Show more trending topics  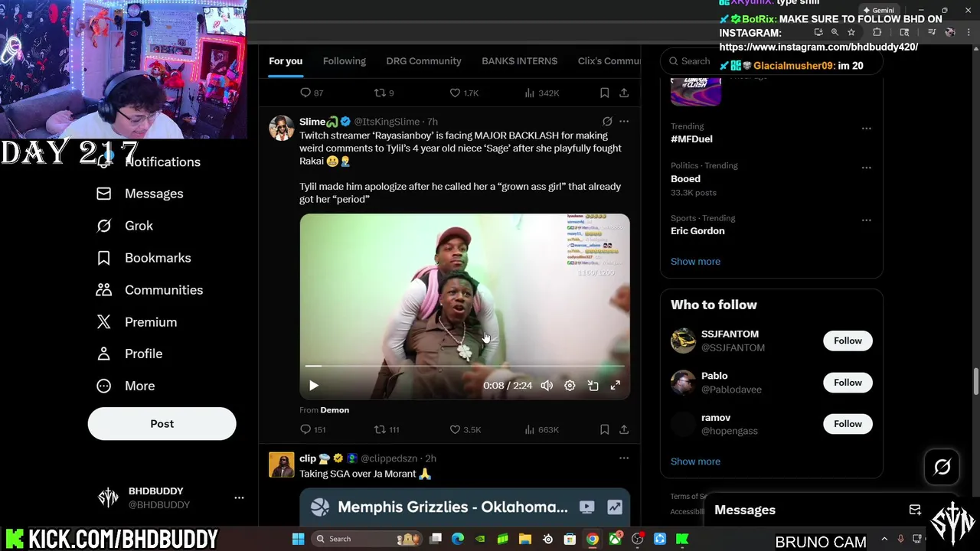tap(695, 262)
